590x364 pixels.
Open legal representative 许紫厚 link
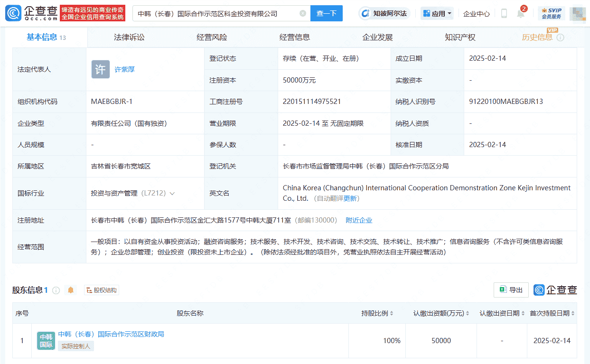point(125,69)
